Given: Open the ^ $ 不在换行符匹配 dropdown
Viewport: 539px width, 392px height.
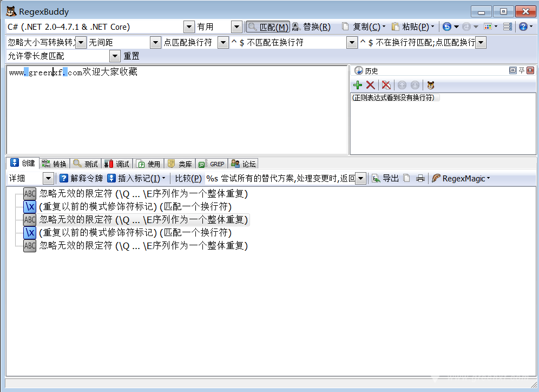Looking at the screenshot, I should (x=481, y=42).
